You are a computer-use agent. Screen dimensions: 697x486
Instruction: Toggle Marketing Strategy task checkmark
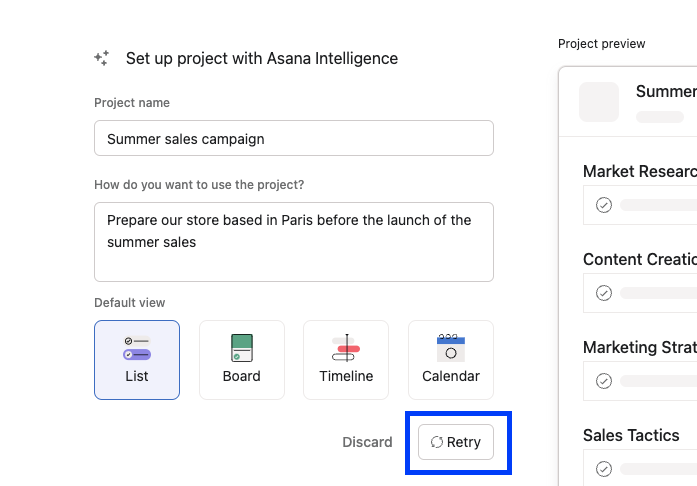[x=604, y=381]
